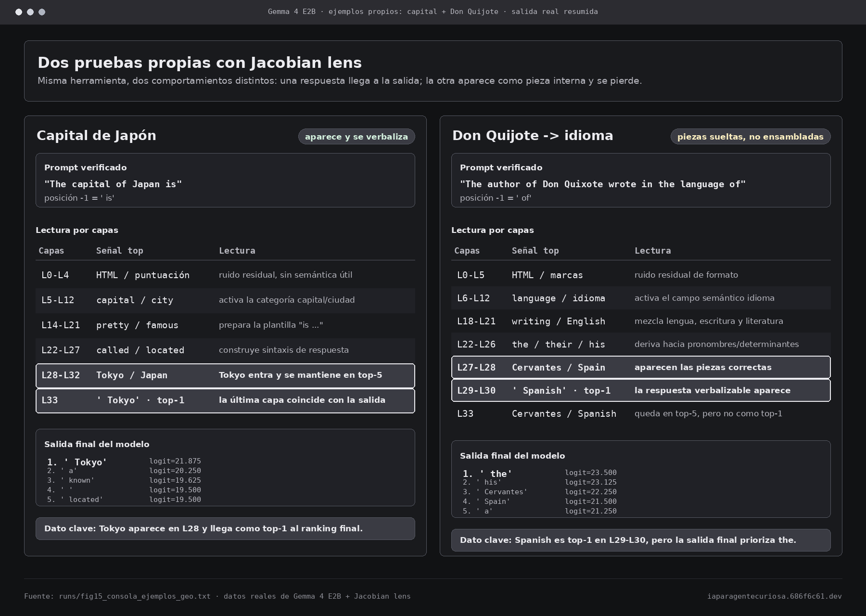Screen dimensions: 866x616
Task: Select prompt 'The author of Don Quixote wrote...'
Action: tap(603, 184)
